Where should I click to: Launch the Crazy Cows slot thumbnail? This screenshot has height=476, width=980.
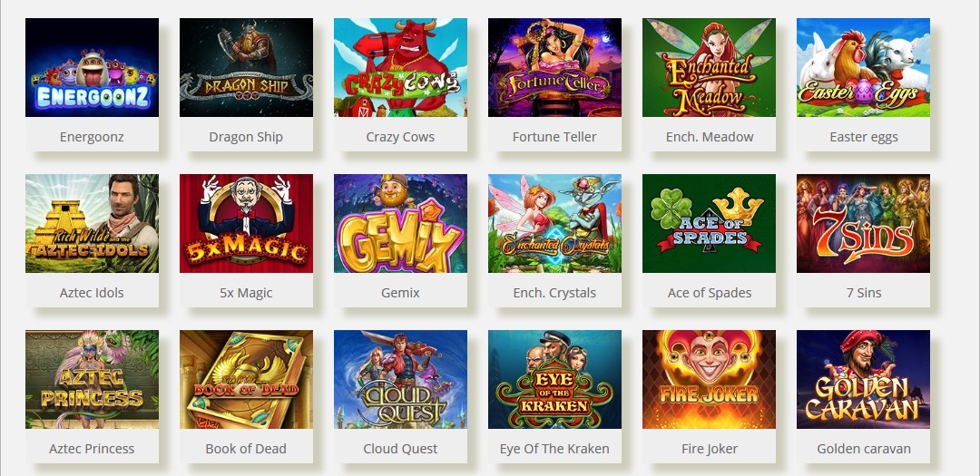pos(401,67)
